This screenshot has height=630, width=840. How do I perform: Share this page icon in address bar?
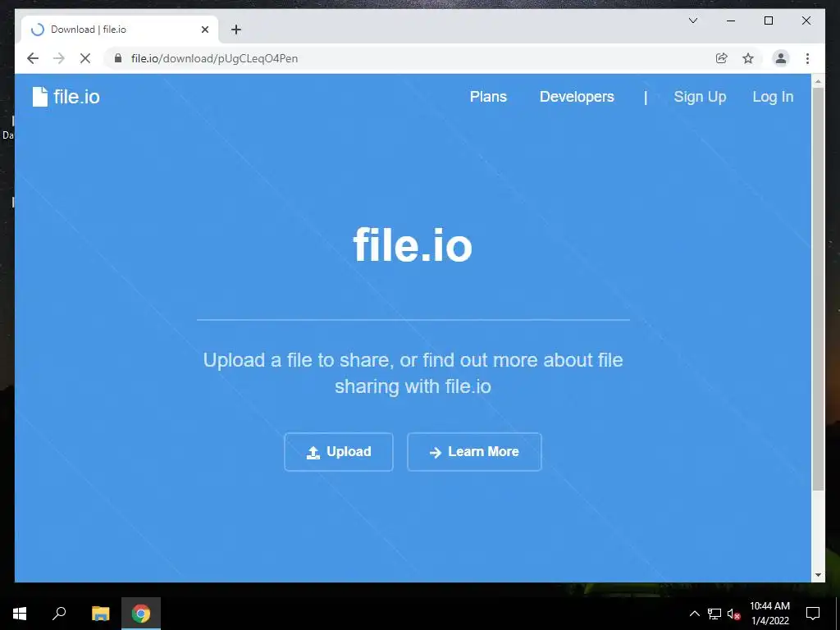[722, 58]
